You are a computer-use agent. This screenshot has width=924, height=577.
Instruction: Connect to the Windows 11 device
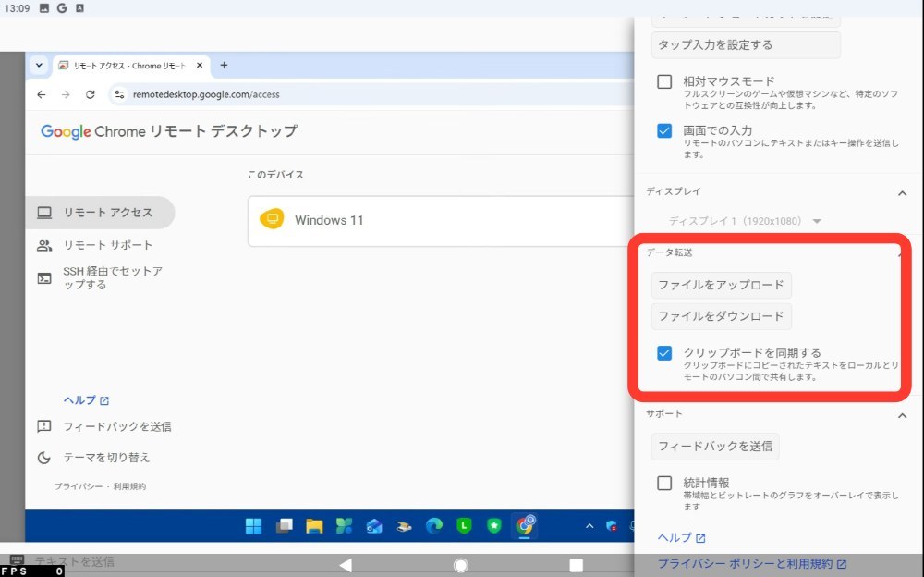coord(441,221)
